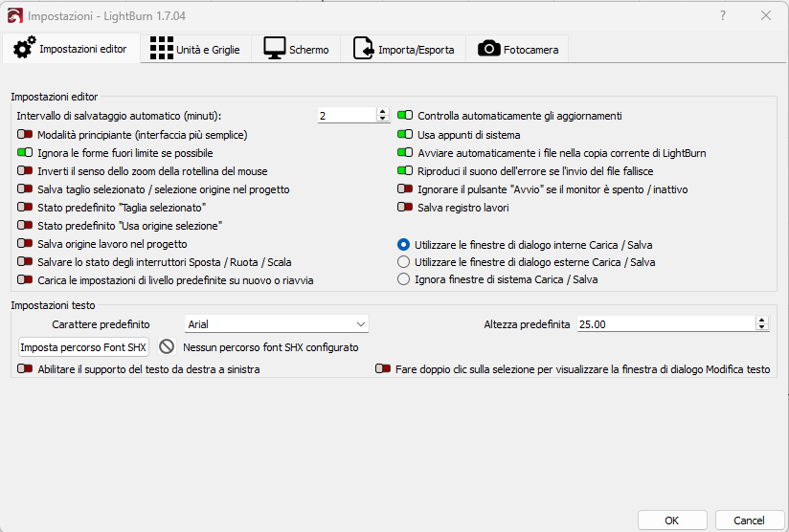Toggle Salva registro lavori switch
The width and height of the screenshot is (789, 532).
point(405,207)
